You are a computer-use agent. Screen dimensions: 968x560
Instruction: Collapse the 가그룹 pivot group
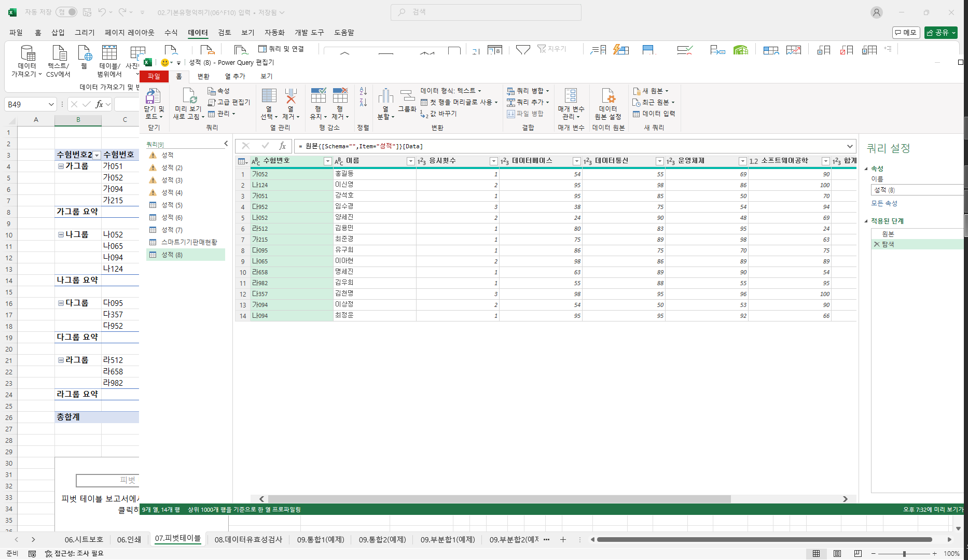pos(61,166)
